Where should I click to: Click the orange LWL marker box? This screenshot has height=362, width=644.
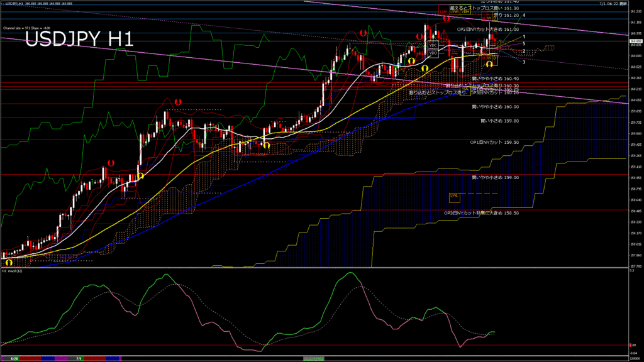pos(454,196)
